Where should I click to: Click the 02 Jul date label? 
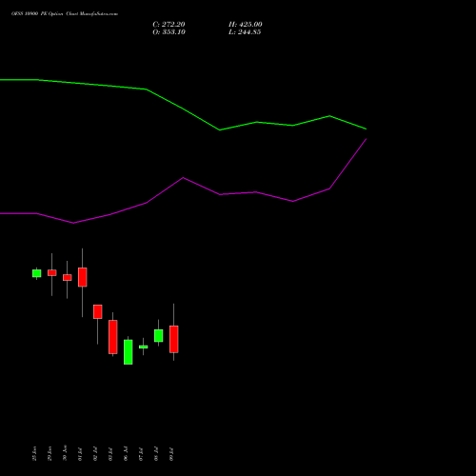tap(95, 454)
